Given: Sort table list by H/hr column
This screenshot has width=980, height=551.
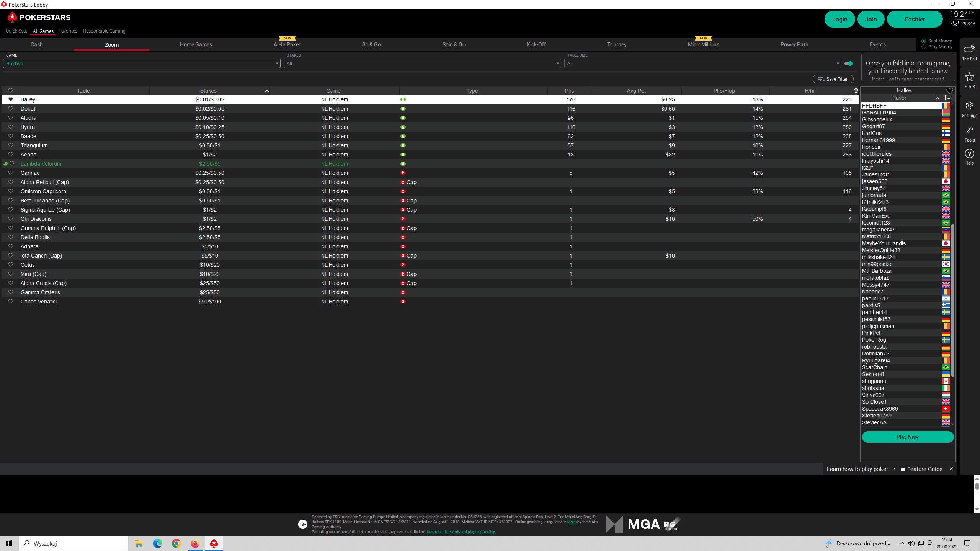Looking at the screenshot, I should point(810,91).
